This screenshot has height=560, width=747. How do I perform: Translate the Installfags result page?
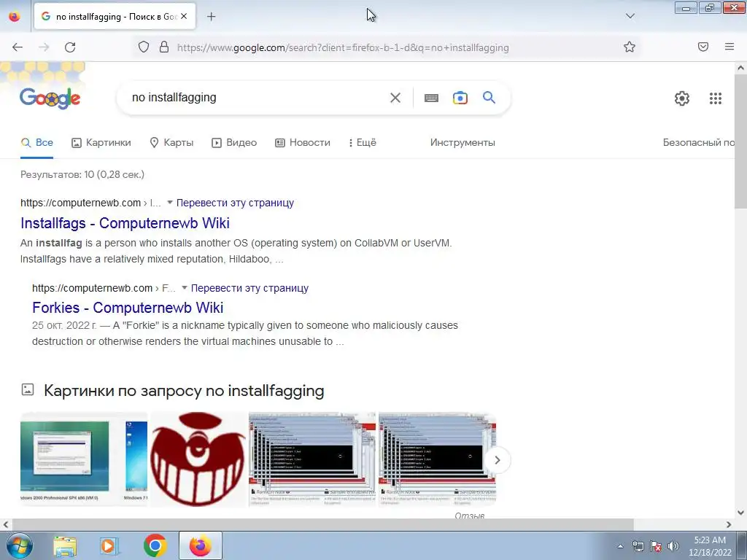click(x=235, y=203)
